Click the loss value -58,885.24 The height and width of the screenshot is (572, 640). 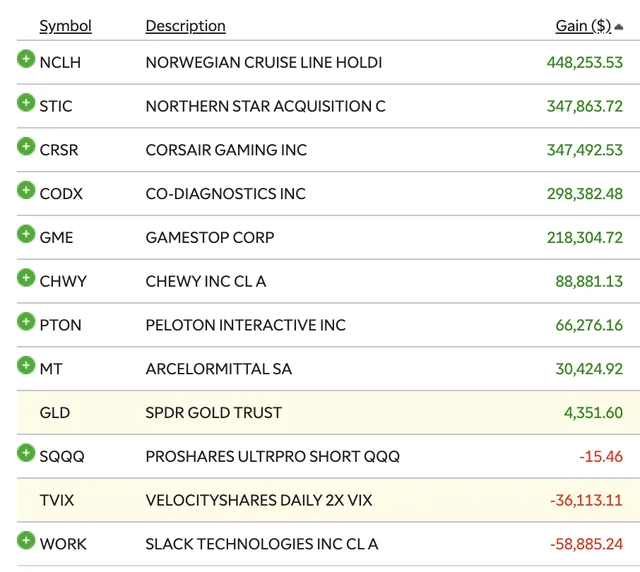[x=586, y=544]
